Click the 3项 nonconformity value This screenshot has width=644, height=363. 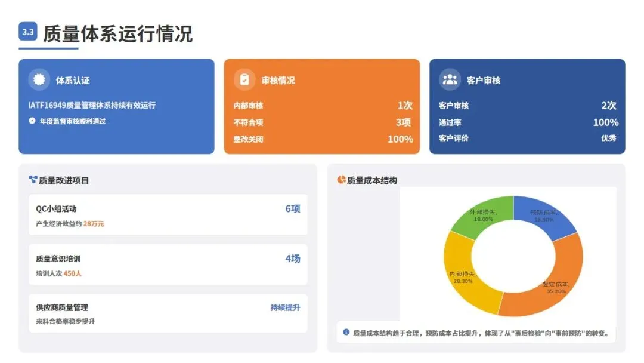403,122
